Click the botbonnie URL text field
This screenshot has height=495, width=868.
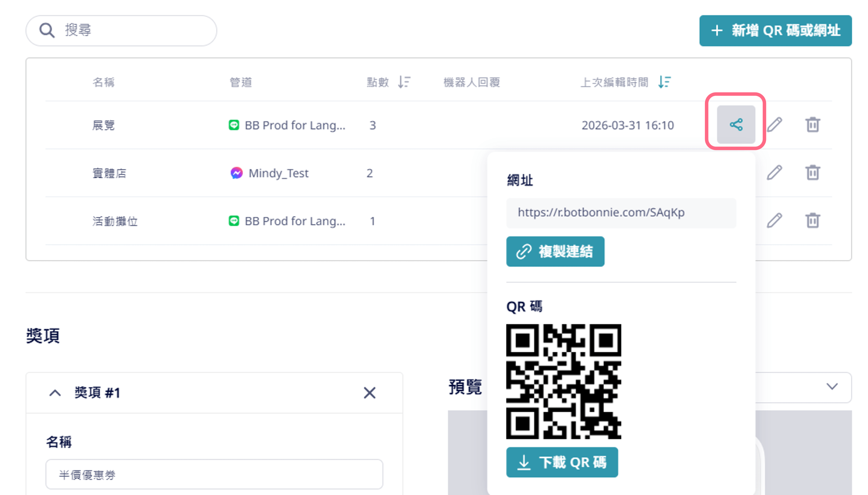(621, 213)
